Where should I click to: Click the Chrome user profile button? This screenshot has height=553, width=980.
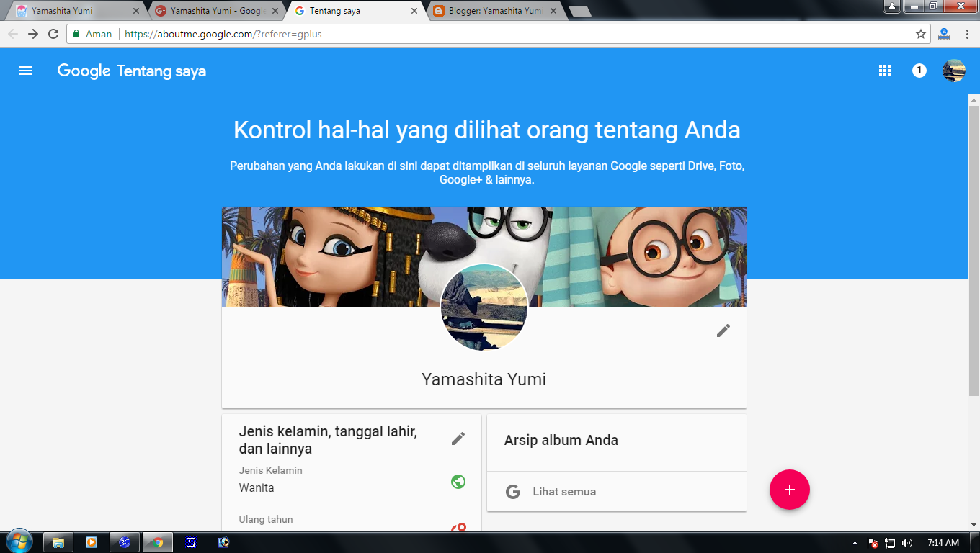coord(892,6)
